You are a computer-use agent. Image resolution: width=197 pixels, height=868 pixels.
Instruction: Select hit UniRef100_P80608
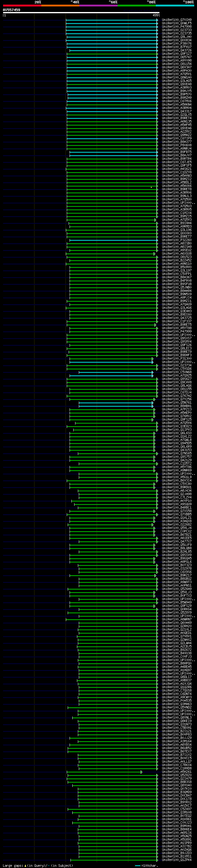coord(177,145)
